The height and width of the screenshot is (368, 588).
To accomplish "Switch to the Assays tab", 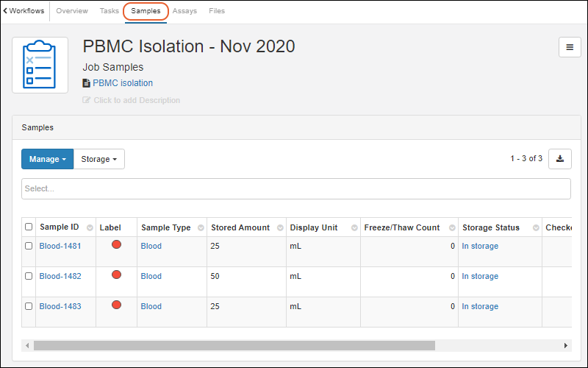I will 184,11.
